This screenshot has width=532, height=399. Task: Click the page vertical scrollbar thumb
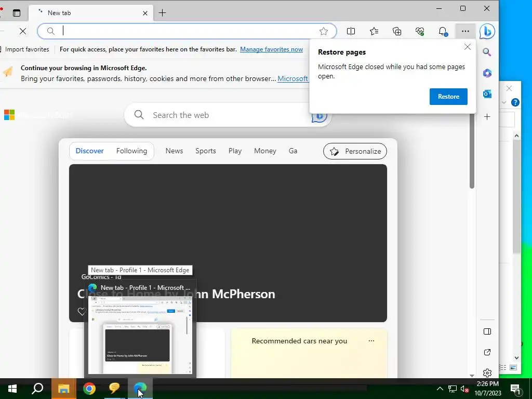472,151
